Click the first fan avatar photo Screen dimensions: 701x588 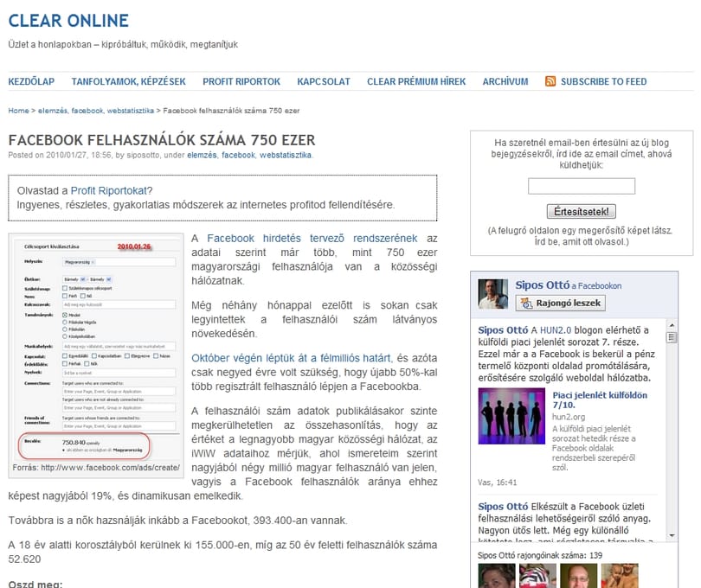496,576
